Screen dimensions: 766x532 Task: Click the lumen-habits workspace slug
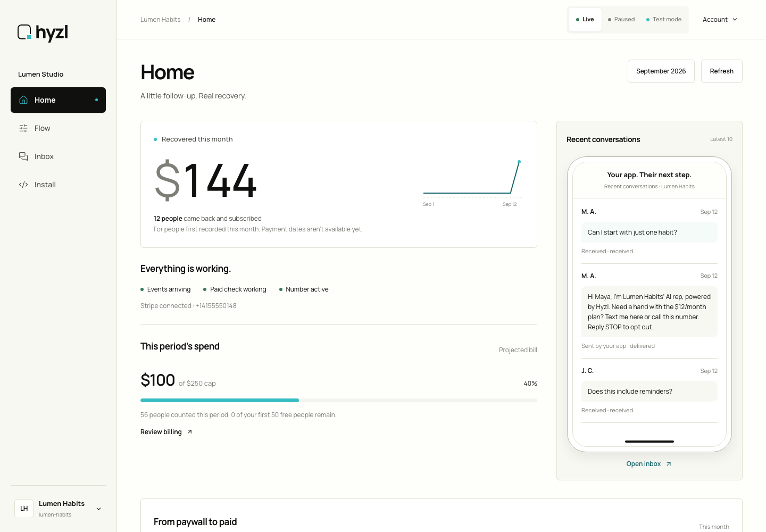(55, 515)
